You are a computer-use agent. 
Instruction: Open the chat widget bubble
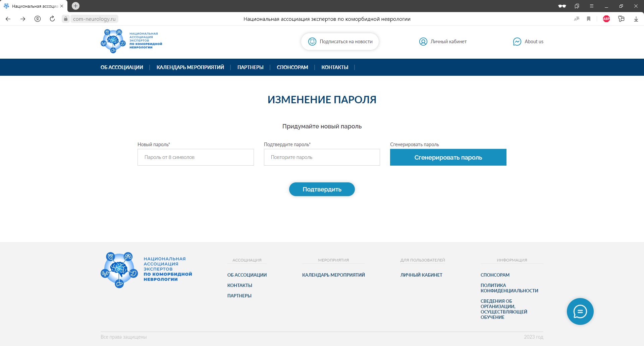point(580,311)
